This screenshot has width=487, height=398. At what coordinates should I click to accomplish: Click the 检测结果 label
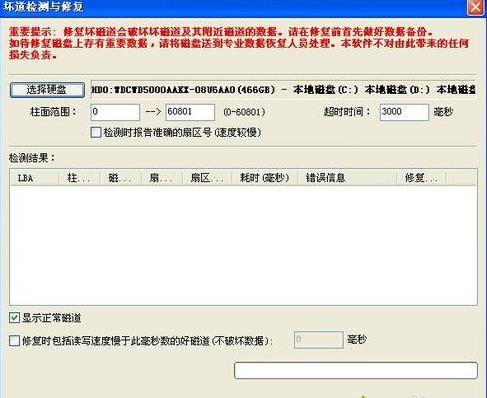click(x=32, y=158)
